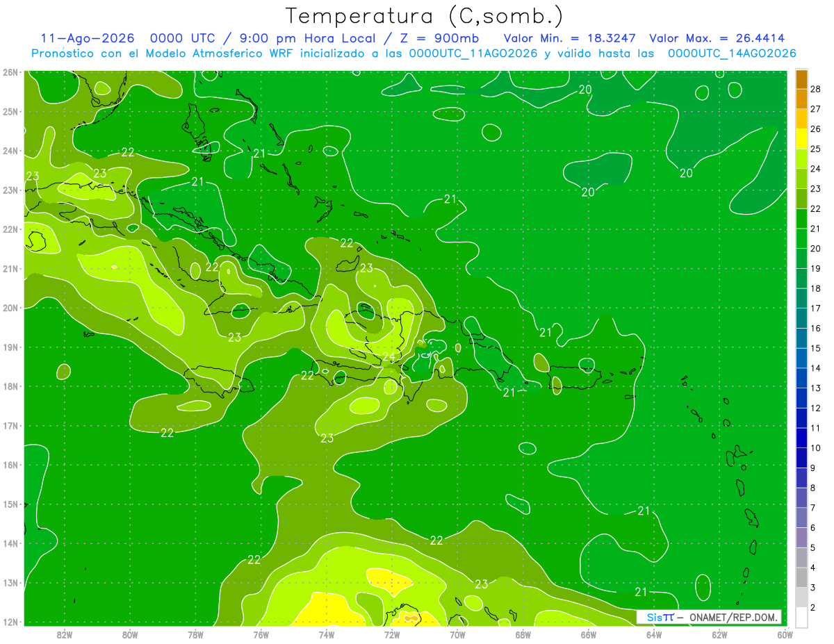Click the '66W' longitude label
This screenshot has width=834, height=644.
[588, 634]
